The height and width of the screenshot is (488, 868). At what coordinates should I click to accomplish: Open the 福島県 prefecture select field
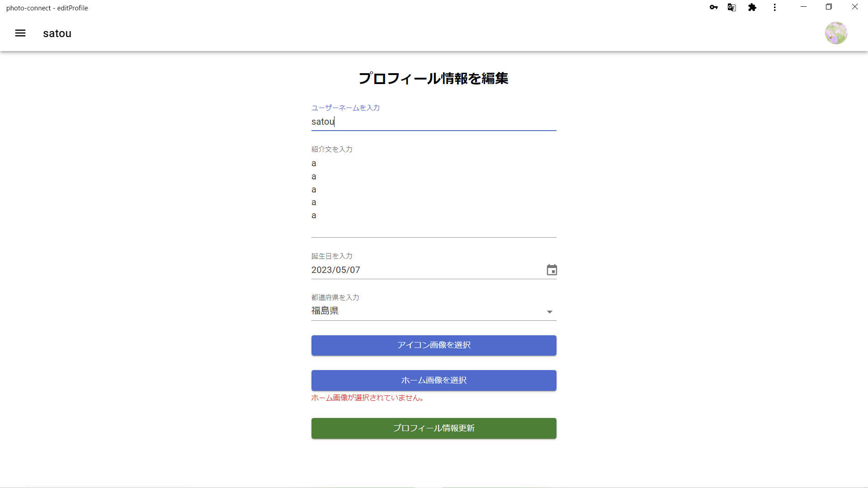click(434, 311)
